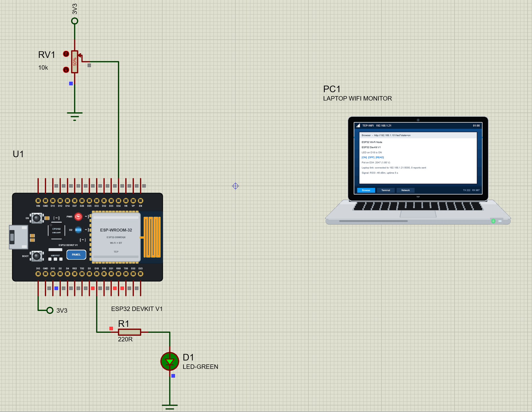
Task: Push the EN reset button on the board
Action: pos(37,218)
